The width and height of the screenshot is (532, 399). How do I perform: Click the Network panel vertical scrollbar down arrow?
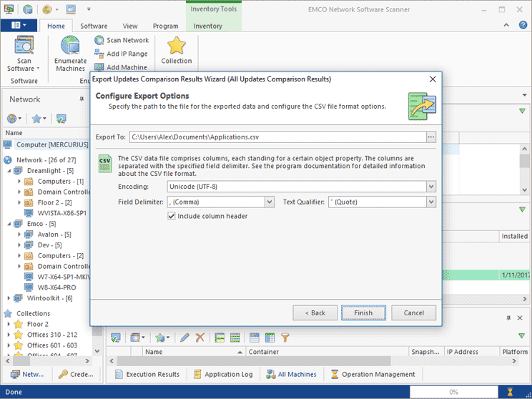pos(97,351)
